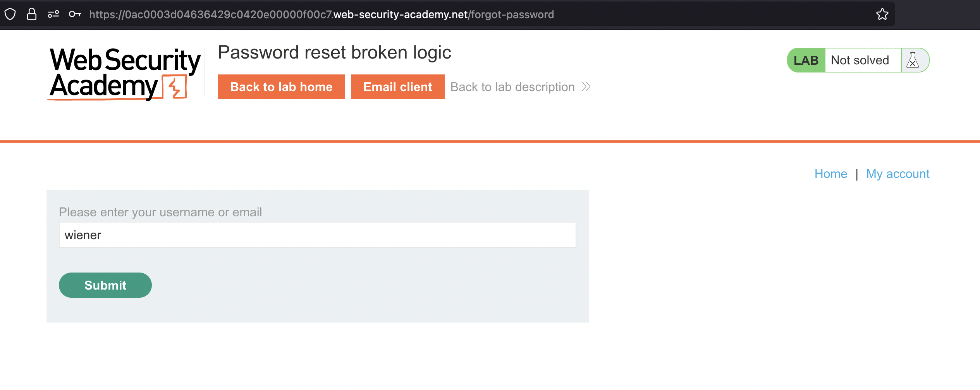Follow the Back to lab description link
This screenshot has width=980, height=390.
pos(512,87)
